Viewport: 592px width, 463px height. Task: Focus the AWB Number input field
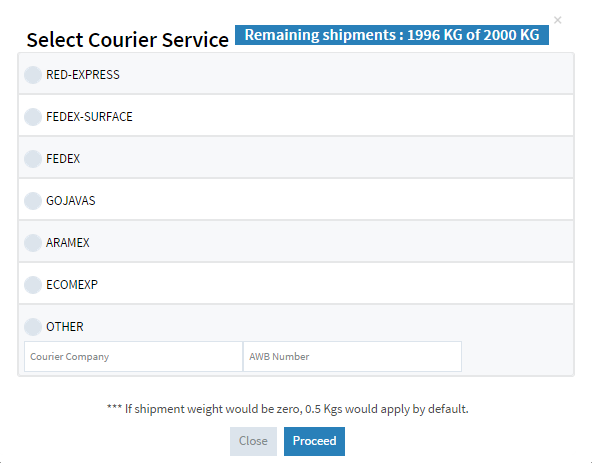[352, 357]
